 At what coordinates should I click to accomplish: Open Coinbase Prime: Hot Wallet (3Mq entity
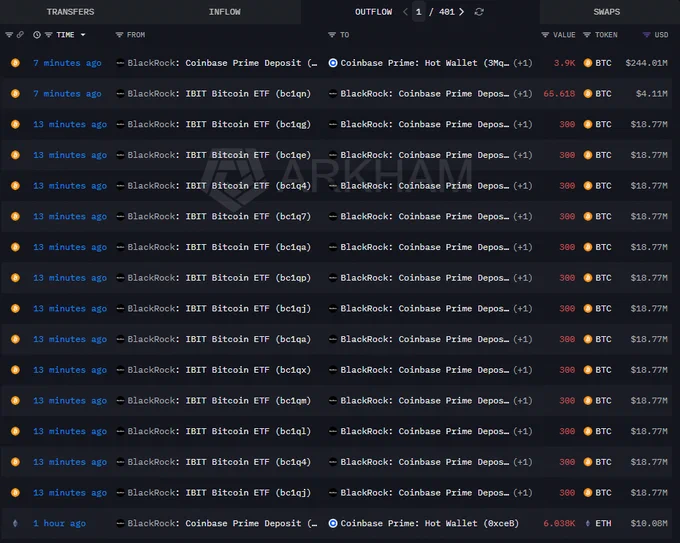point(425,63)
